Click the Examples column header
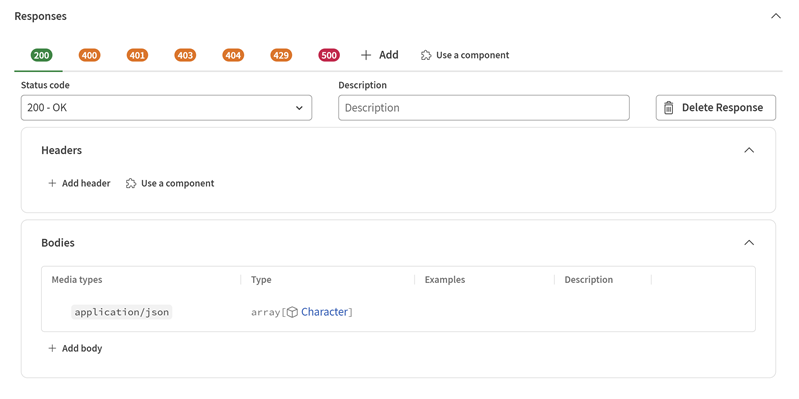 click(x=445, y=280)
